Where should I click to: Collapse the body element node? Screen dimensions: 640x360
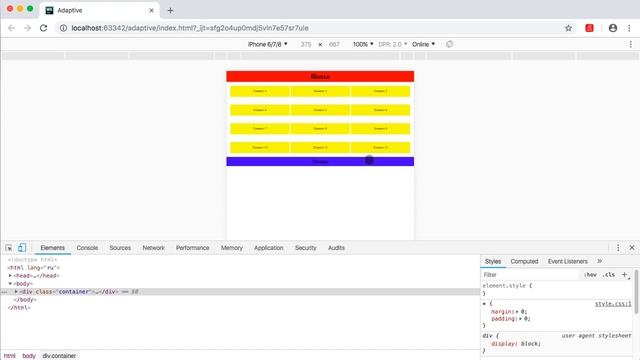pos(10,283)
